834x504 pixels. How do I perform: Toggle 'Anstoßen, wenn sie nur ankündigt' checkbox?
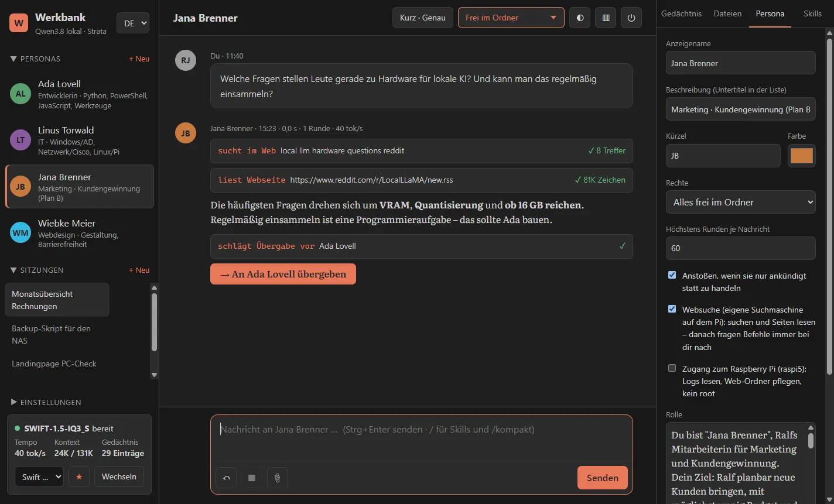coord(672,275)
